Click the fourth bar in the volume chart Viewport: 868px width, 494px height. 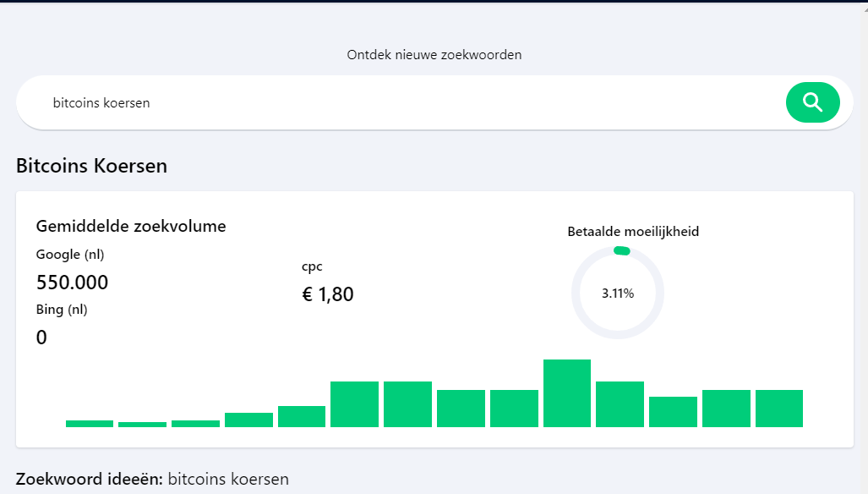248,420
